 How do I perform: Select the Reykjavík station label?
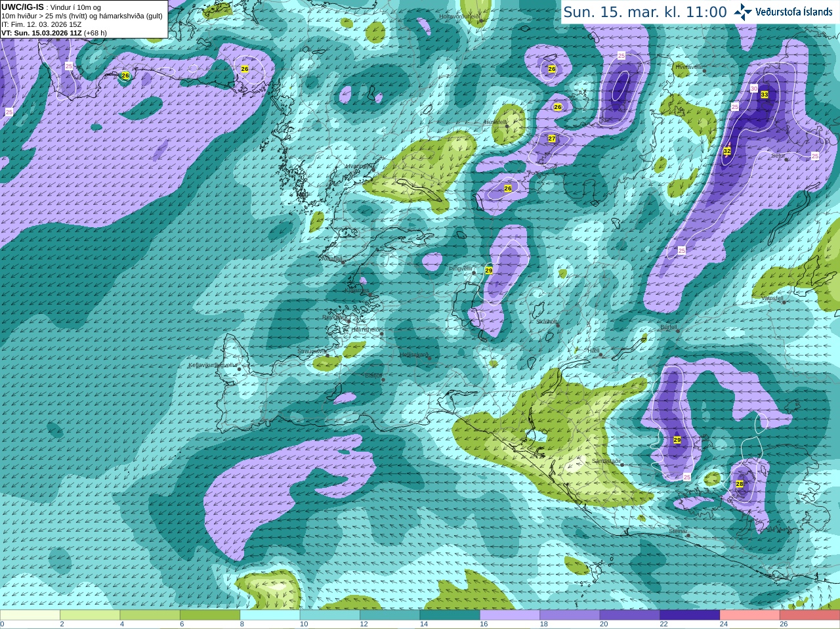[x=334, y=317]
